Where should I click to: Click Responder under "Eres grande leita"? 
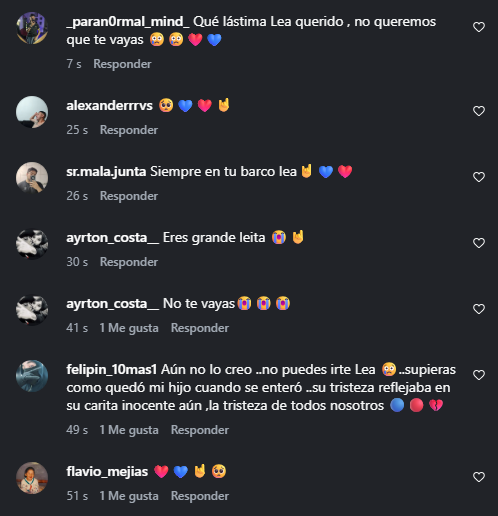click(x=129, y=262)
